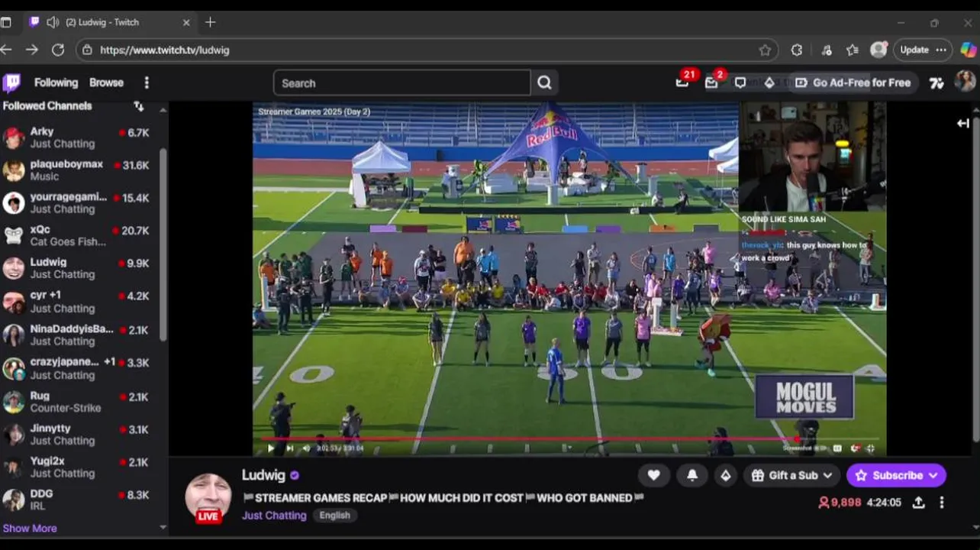Image resolution: width=980 pixels, height=550 pixels.
Task: Go back with the browser back arrow
Action: [x=6, y=50]
